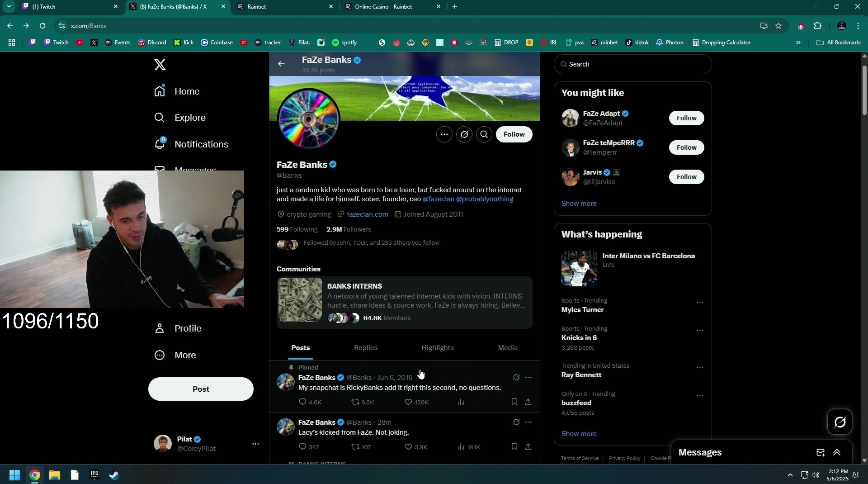Open Notifications page
Screen dimensions: 868x484
[191, 144]
